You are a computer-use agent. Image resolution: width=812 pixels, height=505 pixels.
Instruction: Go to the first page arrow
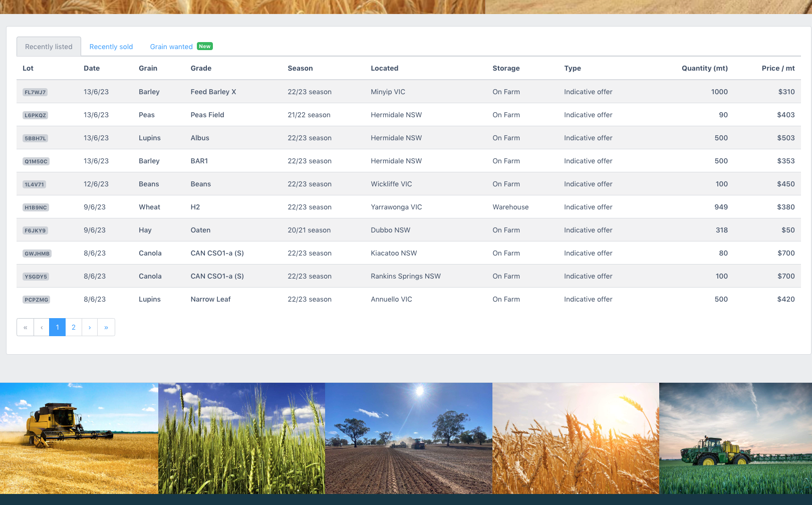pos(25,327)
